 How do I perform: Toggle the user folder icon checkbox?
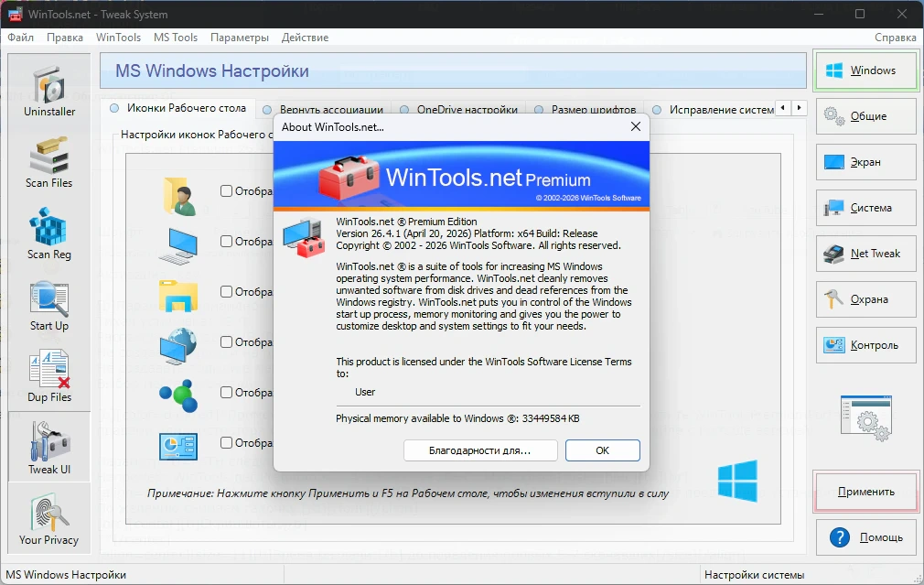point(226,191)
